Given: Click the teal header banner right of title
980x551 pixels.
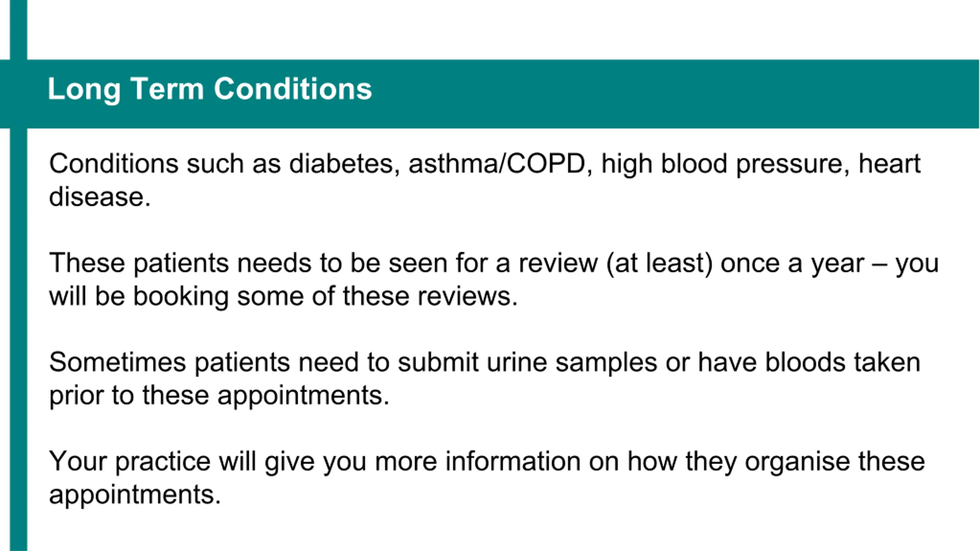Looking at the screenshot, I should (x=676, y=94).
